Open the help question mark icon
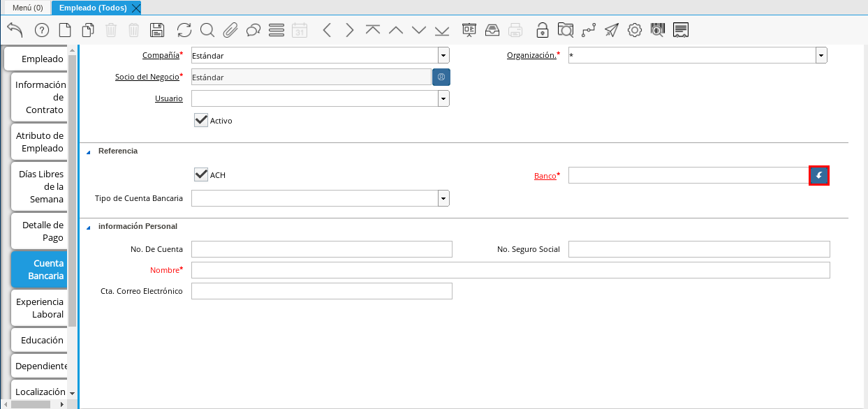The height and width of the screenshot is (409, 868). pos(42,30)
